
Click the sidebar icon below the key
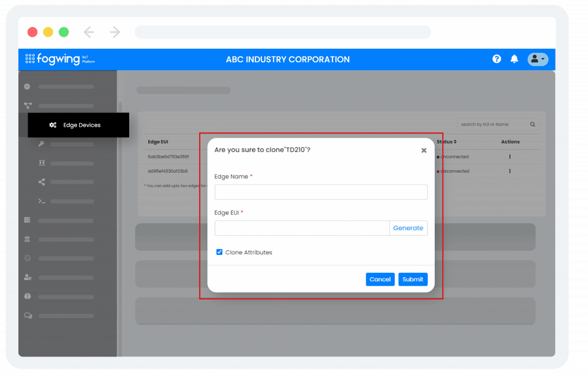(x=42, y=162)
